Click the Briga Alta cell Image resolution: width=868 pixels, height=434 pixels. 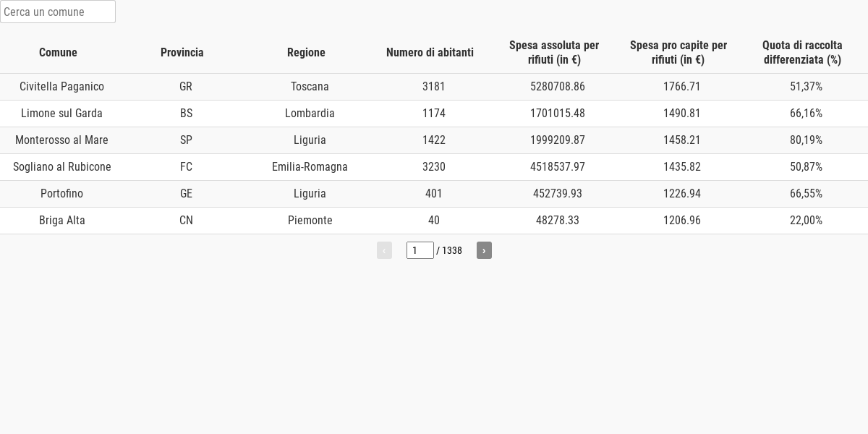(62, 221)
